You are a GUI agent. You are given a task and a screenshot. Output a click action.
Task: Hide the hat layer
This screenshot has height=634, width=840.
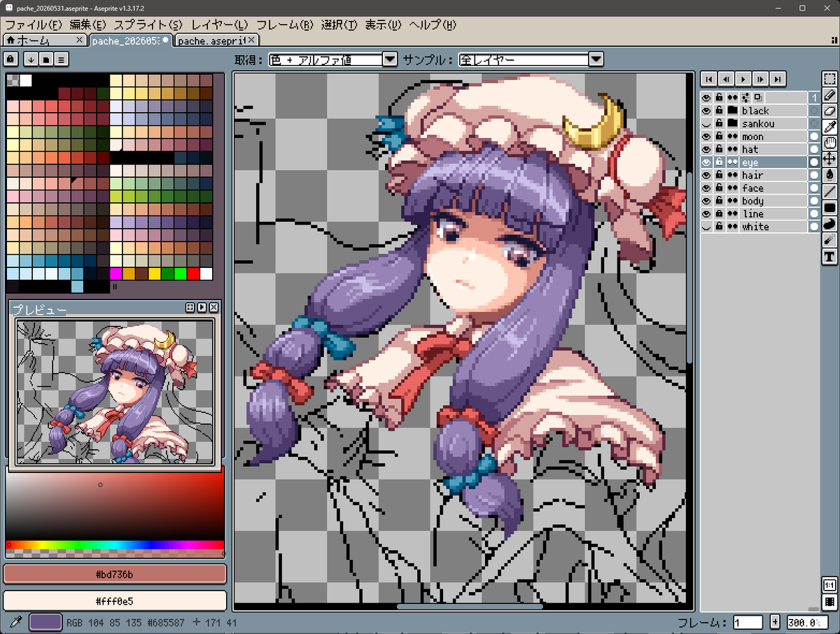click(x=706, y=149)
